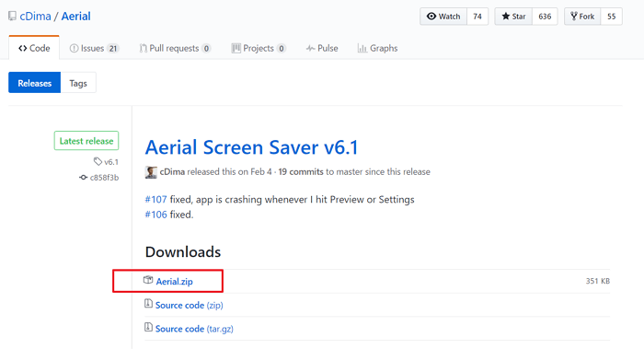Click the Issues count badge 21

point(113,49)
